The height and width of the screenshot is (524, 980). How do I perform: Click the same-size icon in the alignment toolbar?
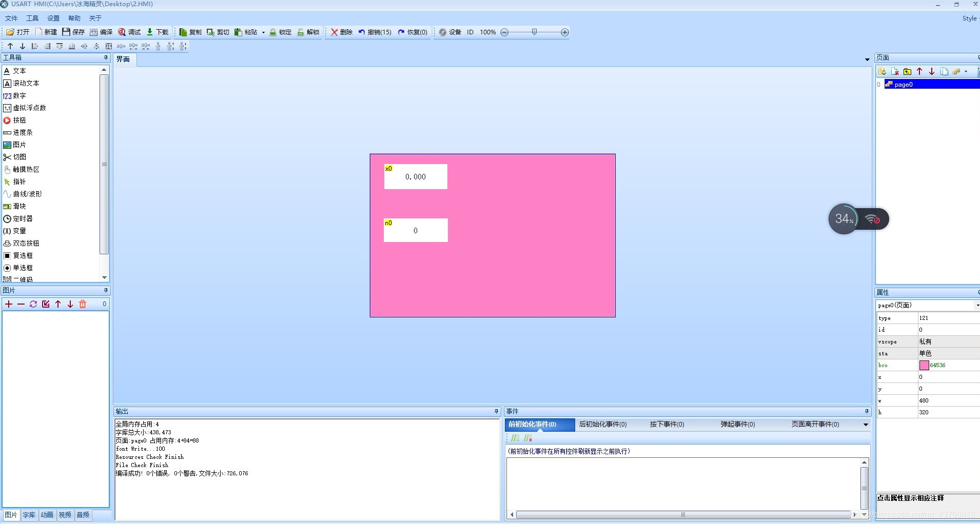tap(109, 46)
